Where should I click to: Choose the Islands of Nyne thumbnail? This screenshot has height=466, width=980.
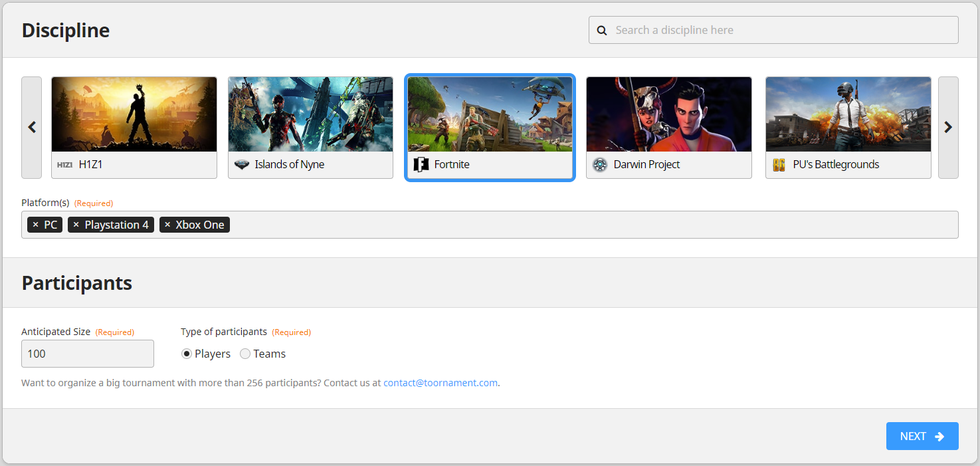[310, 114]
